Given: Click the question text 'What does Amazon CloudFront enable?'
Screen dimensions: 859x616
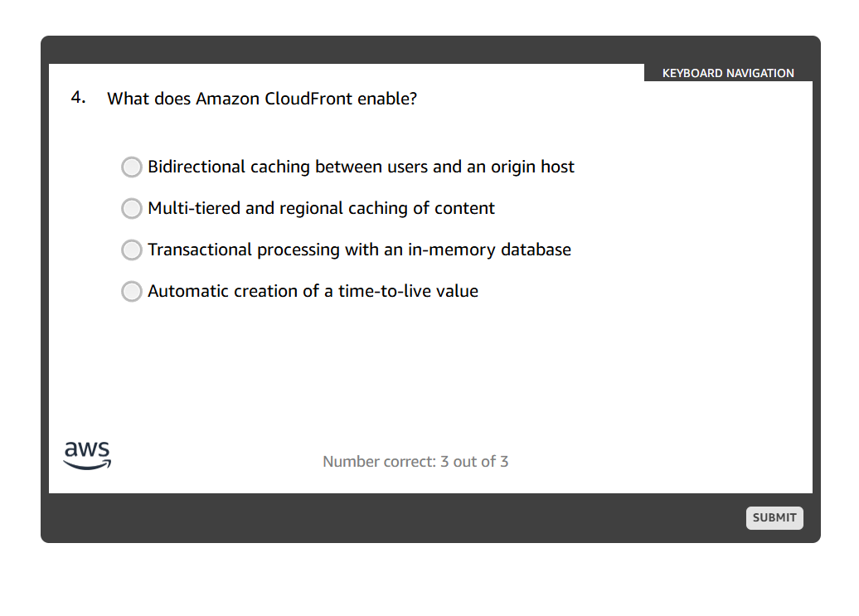Looking at the screenshot, I should point(262,99).
